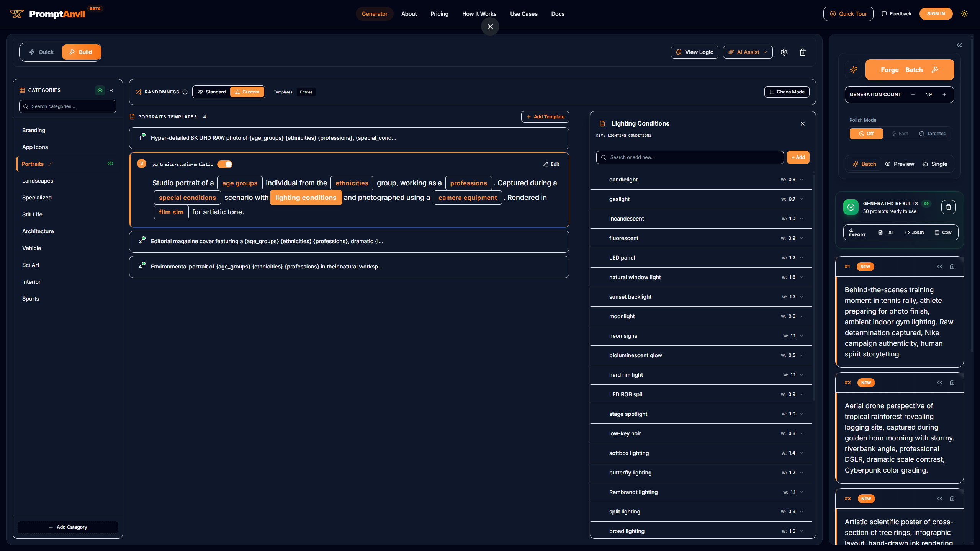Expand softbox lighting weight chevron
Image resolution: width=980 pixels, height=551 pixels.
point(802,453)
